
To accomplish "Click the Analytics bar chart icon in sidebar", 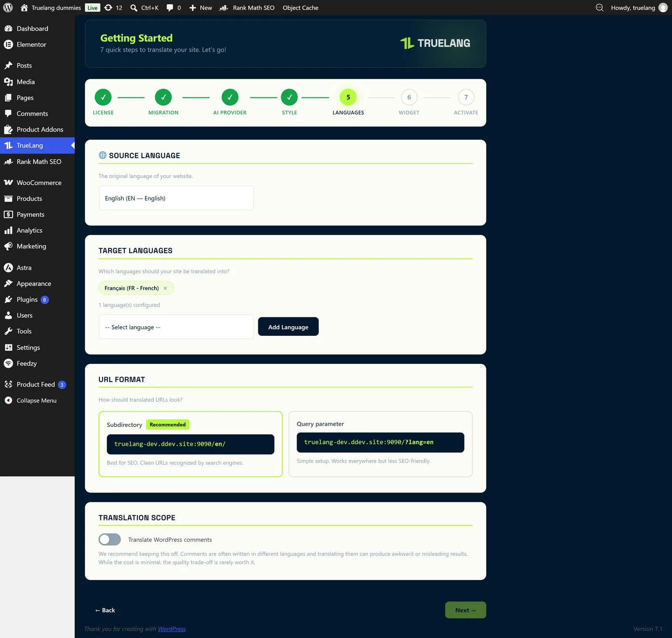I will [x=8, y=230].
